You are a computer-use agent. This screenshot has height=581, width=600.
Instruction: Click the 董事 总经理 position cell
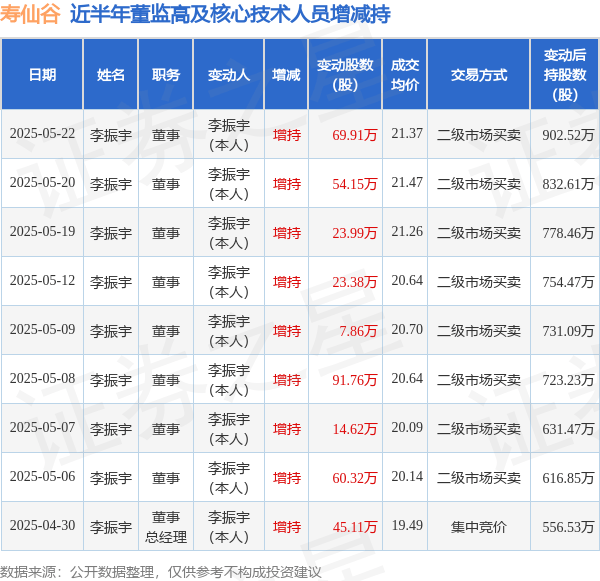coord(166,527)
